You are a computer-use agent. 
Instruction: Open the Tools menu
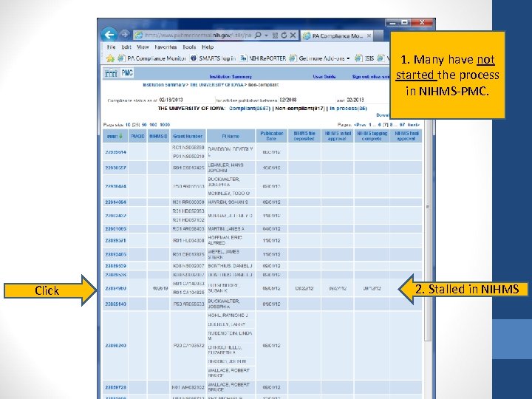coord(189,47)
